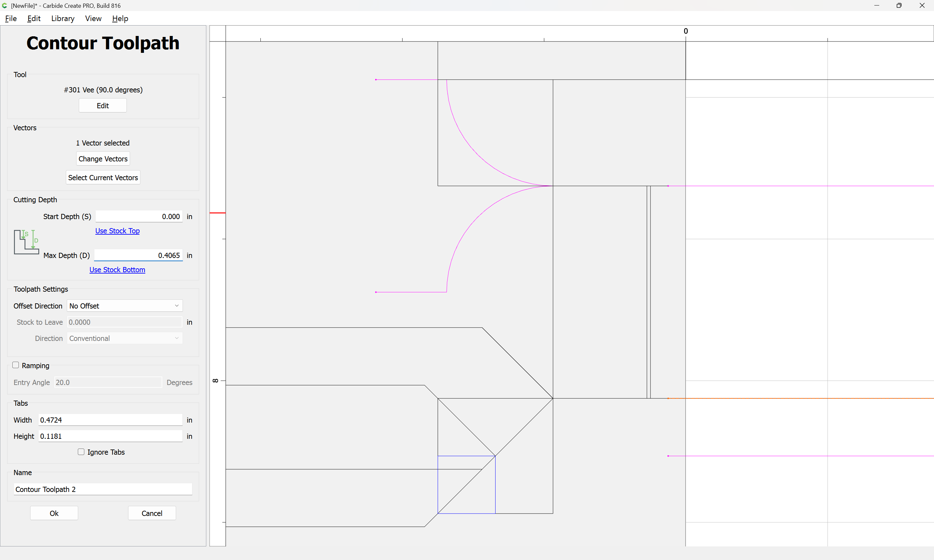Open the Help menu

[x=120, y=18]
